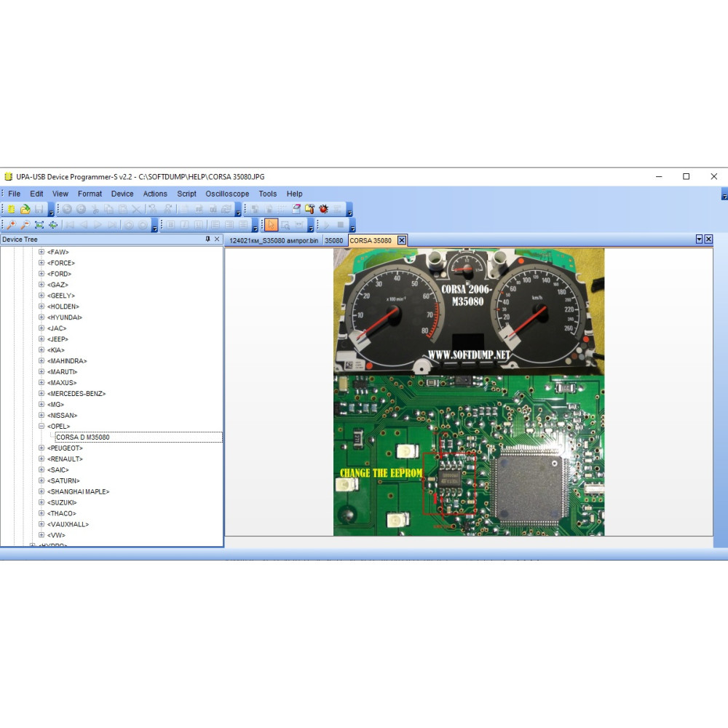Click the CORSA dashboard image preview
This screenshot has width=728, height=728.
pyautogui.click(x=469, y=392)
